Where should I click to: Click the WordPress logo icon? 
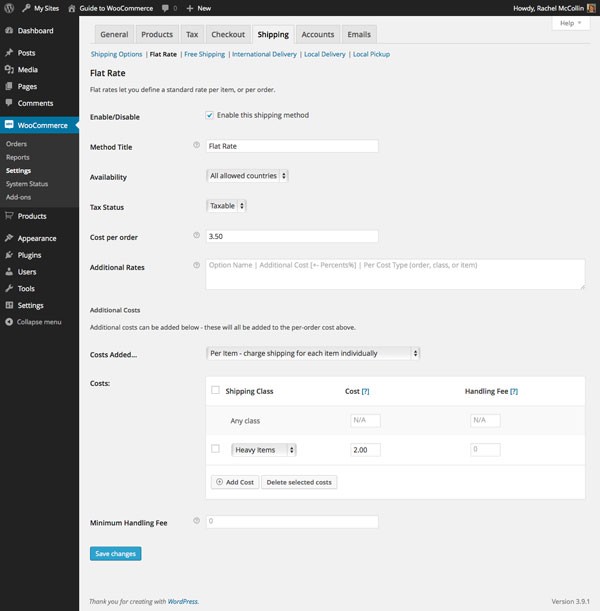point(9,8)
